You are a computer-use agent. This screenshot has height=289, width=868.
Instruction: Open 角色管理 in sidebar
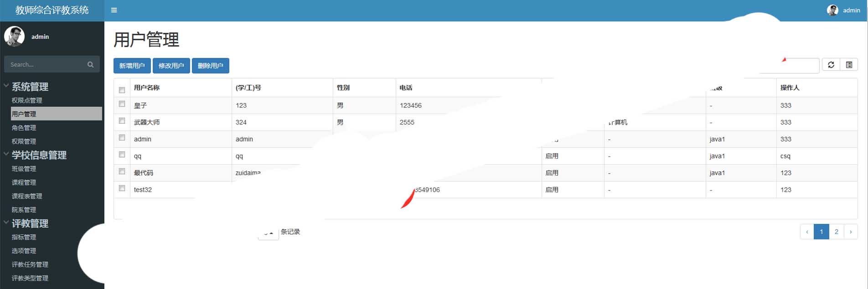pos(24,128)
